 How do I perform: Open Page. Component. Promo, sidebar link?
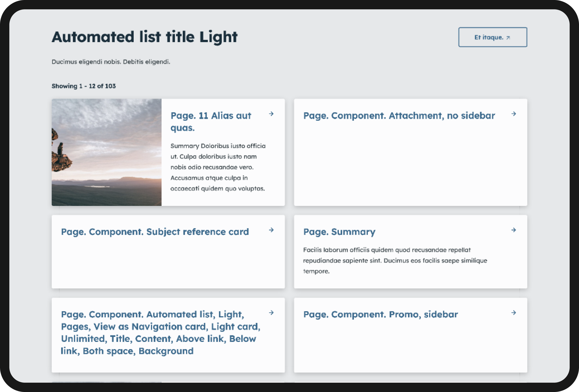pyautogui.click(x=380, y=314)
